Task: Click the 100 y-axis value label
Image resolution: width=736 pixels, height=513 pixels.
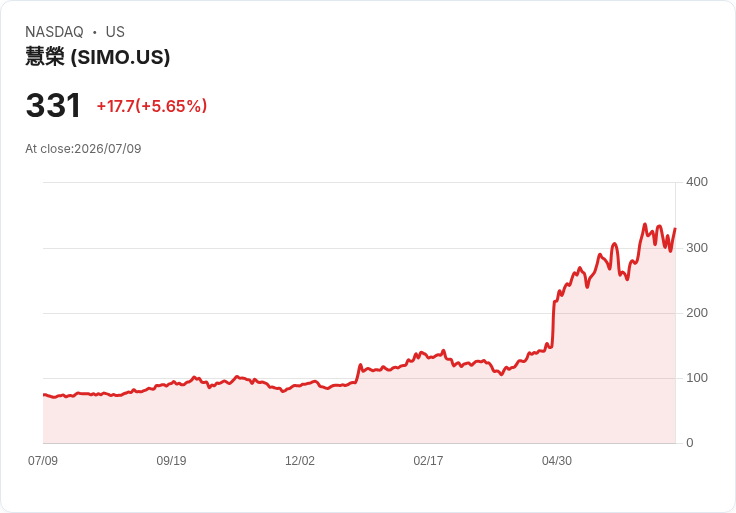Action: [x=697, y=378]
